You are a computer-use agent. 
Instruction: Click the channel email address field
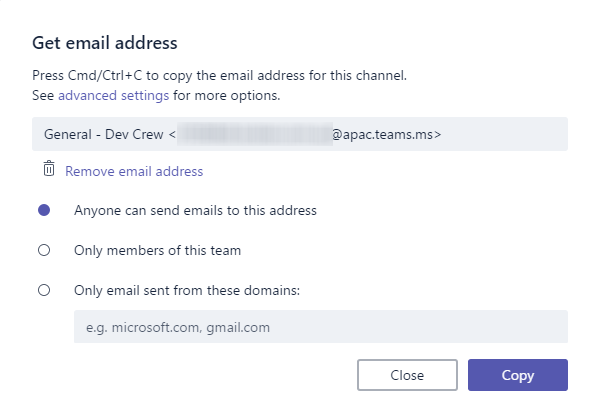[x=300, y=134]
